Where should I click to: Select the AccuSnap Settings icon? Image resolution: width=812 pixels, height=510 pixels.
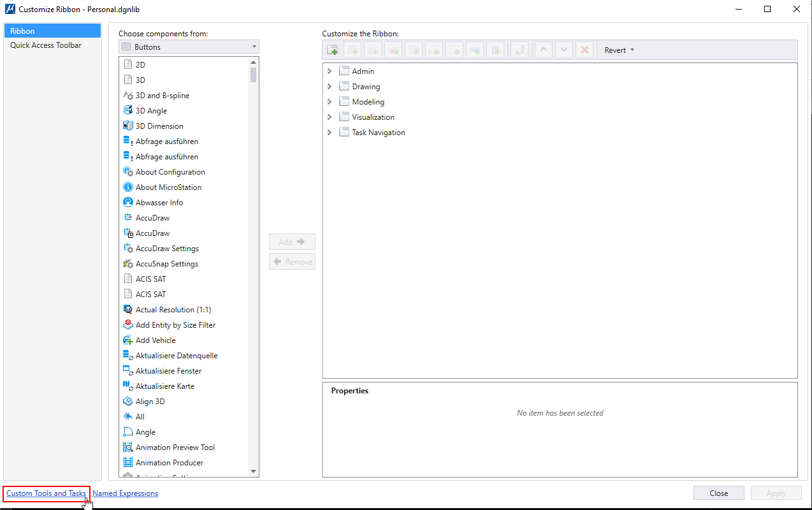click(127, 264)
